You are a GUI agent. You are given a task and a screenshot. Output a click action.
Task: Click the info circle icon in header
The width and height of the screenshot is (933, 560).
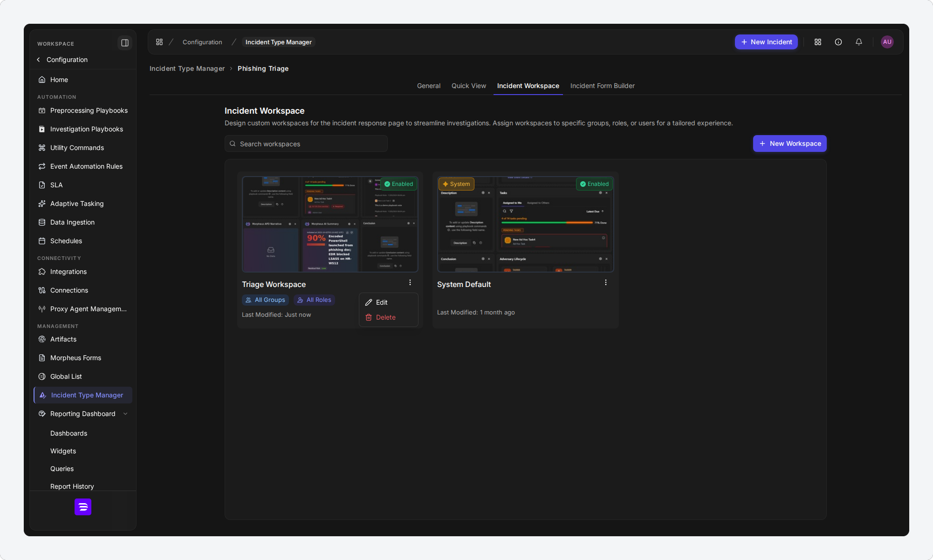[x=838, y=42]
